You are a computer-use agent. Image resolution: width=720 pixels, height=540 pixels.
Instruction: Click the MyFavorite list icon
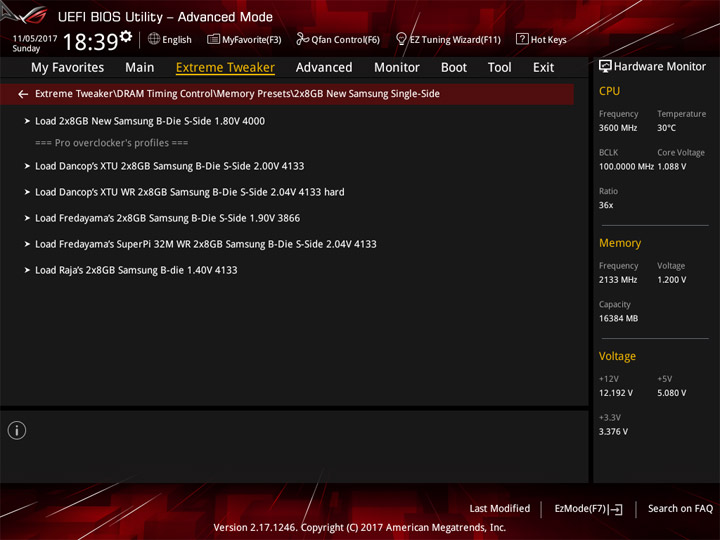click(213, 39)
